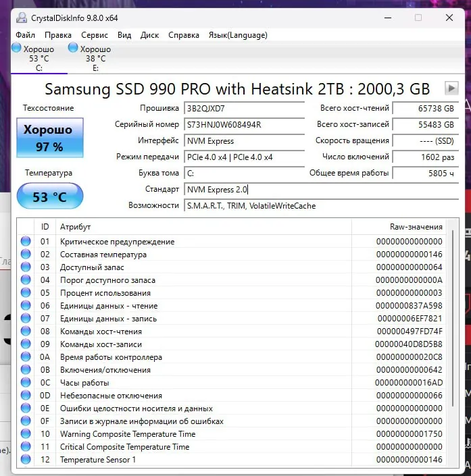The height and width of the screenshot is (476, 471).
Task: Click the Стандарт field NVM Express 2.0
Action: click(321, 190)
